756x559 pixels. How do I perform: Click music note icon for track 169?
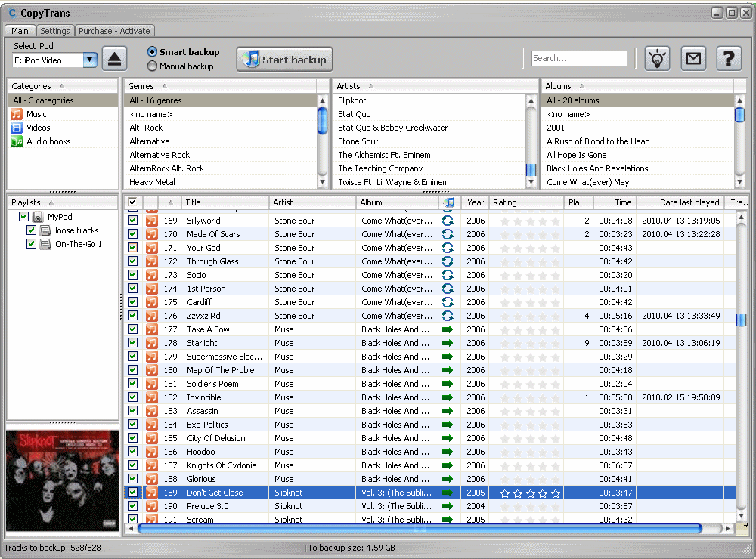[152, 221]
